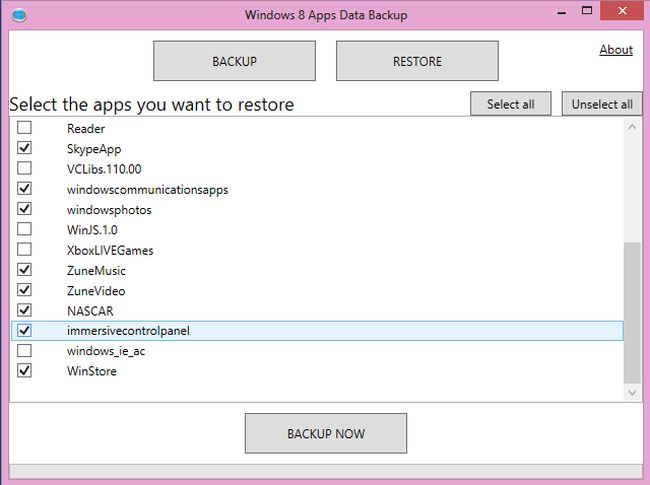Click the Unselect all button
The height and width of the screenshot is (485, 650).
point(602,104)
